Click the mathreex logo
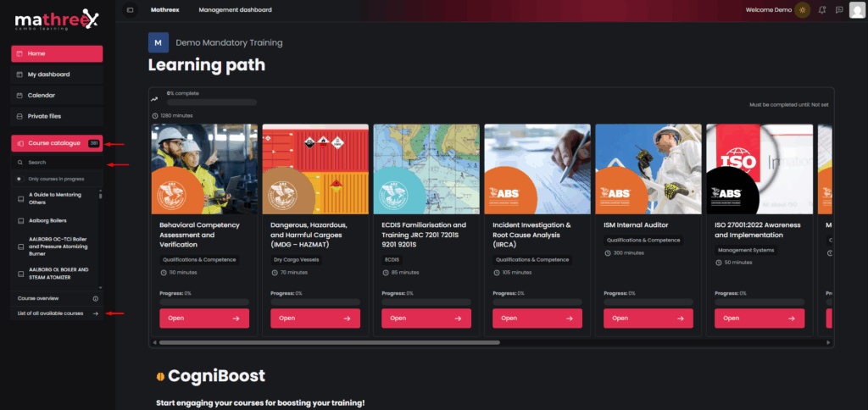This screenshot has height=410, width=868. click(x=57, y=20)
